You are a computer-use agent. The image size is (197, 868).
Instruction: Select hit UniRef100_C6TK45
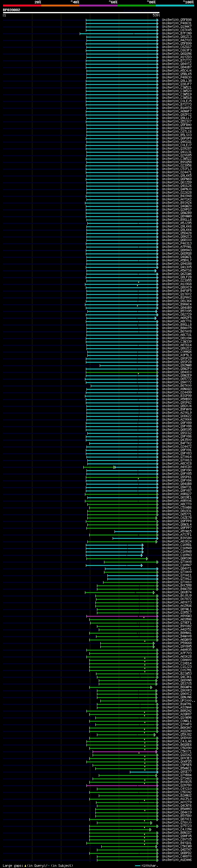click(x=176, y=30)
